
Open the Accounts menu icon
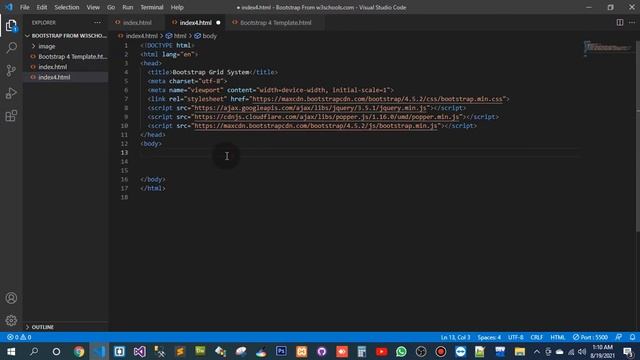pos(11,298)
